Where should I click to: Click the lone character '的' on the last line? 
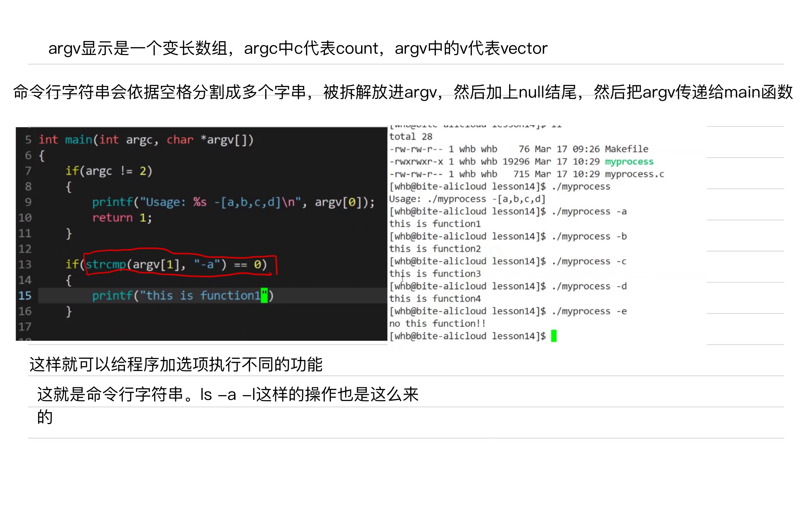tap(45, 417)
